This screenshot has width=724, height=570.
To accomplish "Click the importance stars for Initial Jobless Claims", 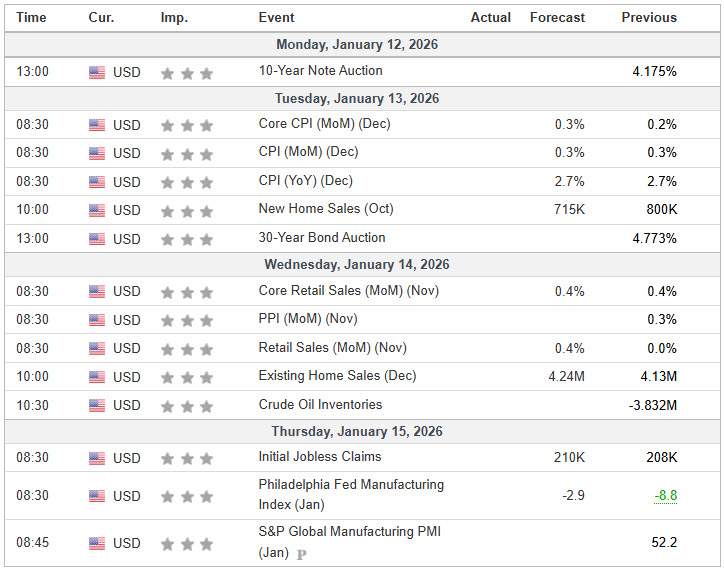I will [186, 458].
